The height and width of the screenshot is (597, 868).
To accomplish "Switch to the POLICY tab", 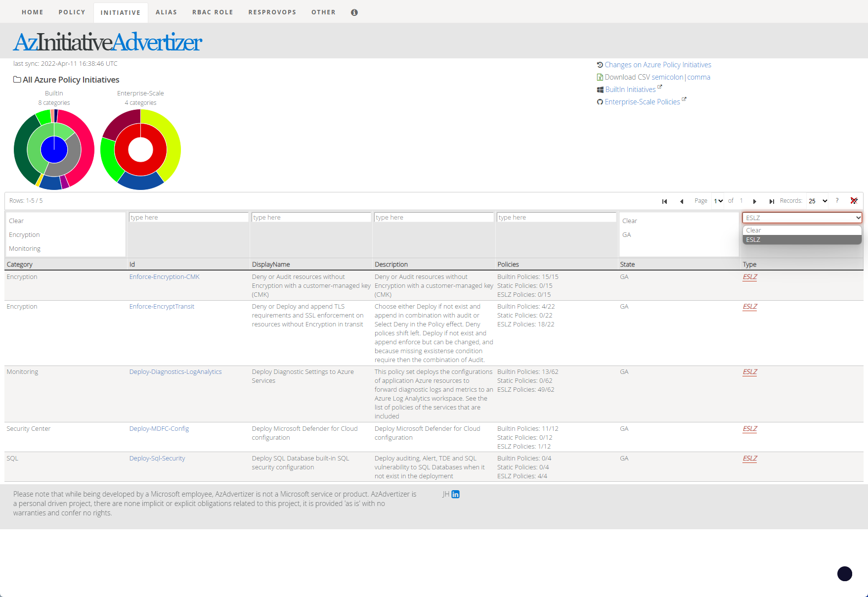I will [x=72, y=12].
